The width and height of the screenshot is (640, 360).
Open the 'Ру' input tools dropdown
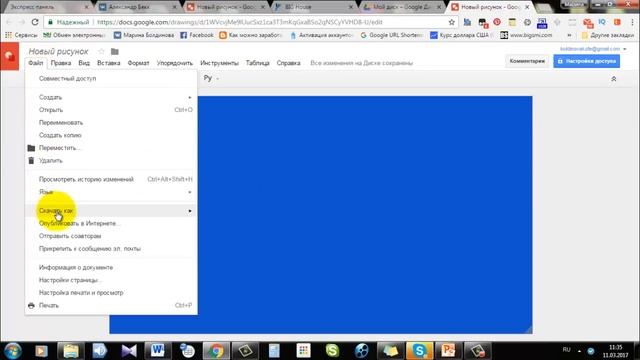211,78
